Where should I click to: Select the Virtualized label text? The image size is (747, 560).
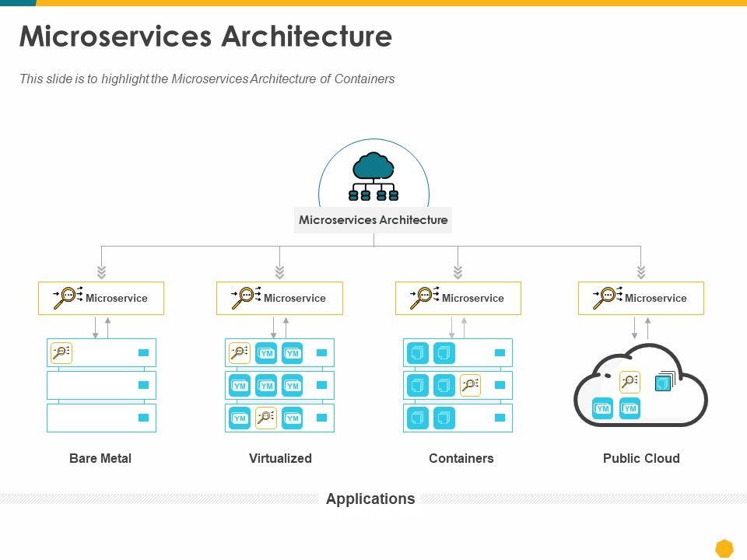point(280,458)
